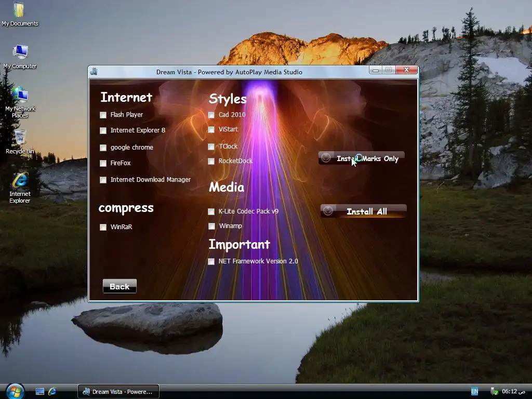Click the round icon on Install All
Image resolution: width=532 pixels, height=399 pixels.
[x=328, y=211]
